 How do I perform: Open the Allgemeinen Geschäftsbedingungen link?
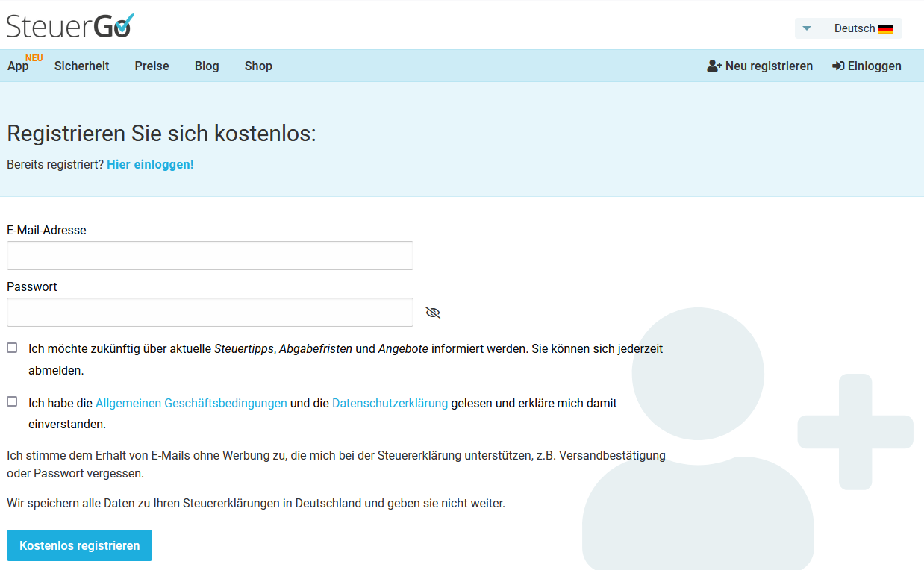pos(191,403)
